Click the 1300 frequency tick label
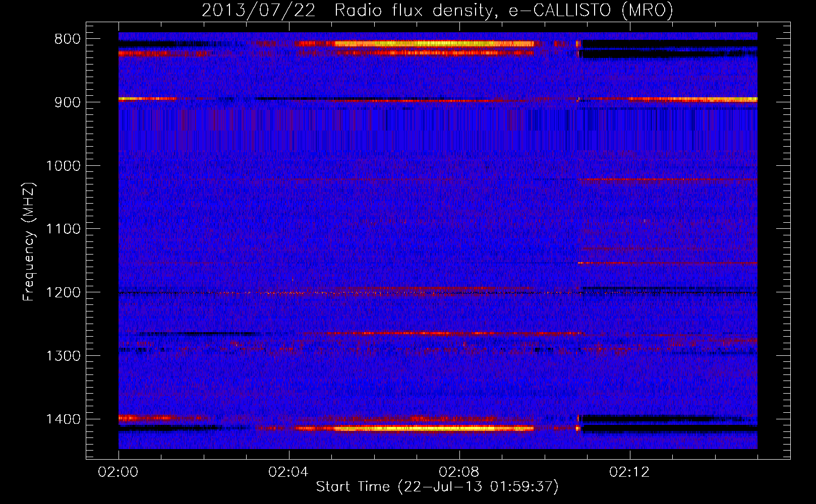Screen dimensions: 816x504 click(x=63, y=356)
